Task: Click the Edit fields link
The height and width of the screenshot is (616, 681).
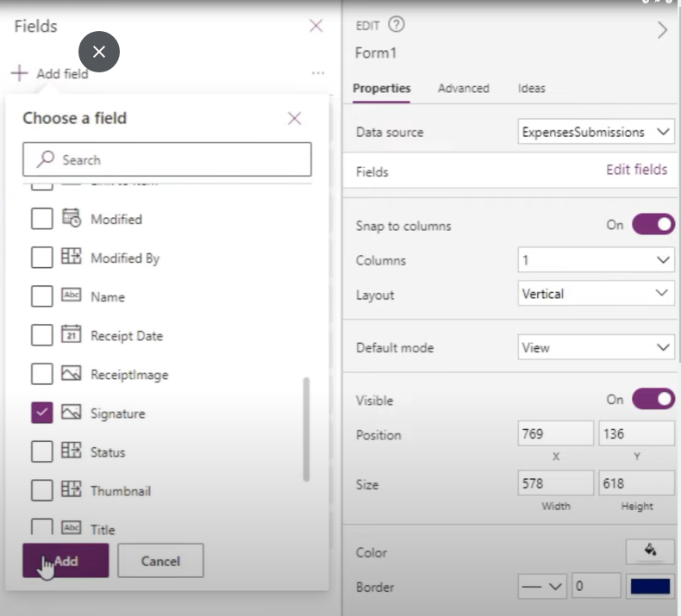Action: coord(636,170)
